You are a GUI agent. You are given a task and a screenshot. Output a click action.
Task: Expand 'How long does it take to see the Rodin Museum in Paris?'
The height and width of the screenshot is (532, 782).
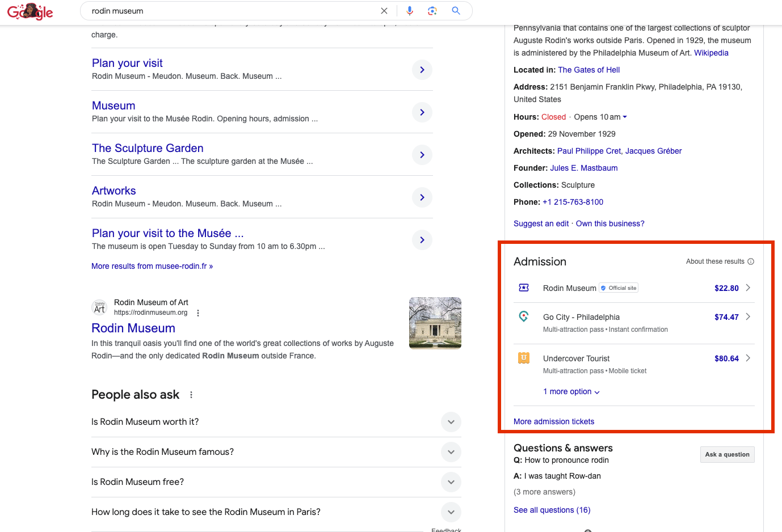coord(276,512)
